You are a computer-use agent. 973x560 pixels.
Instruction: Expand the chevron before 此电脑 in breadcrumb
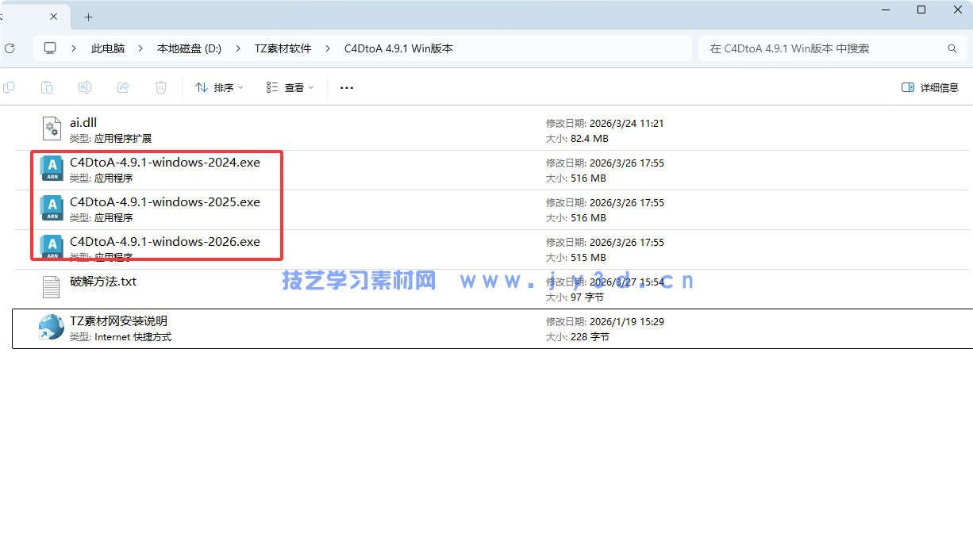coord(74,48)
